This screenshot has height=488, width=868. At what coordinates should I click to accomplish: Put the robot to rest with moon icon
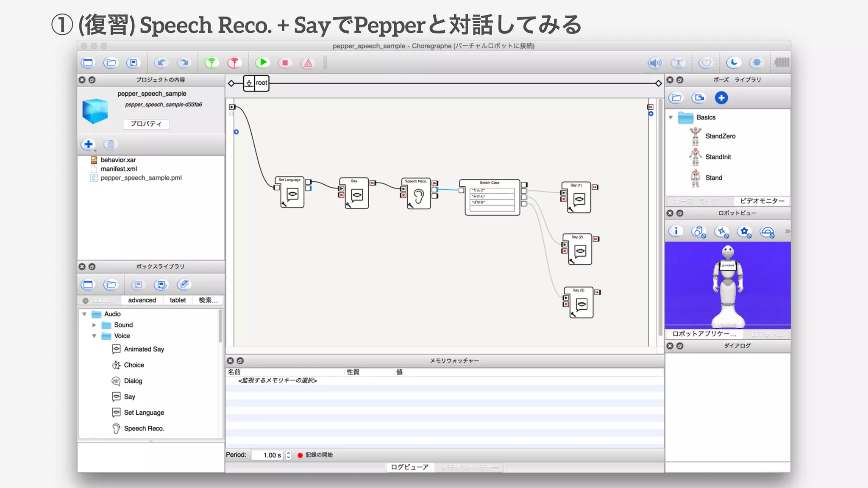point(734,63)
